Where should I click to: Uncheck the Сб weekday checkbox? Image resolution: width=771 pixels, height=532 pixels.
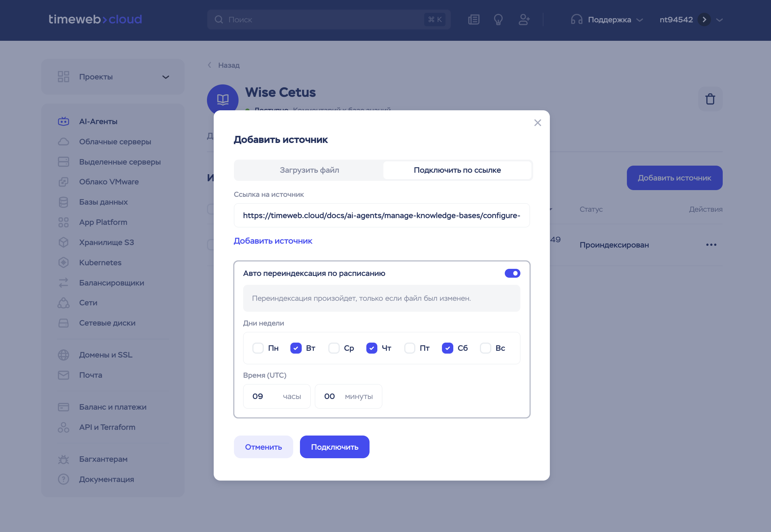(447, 348)
